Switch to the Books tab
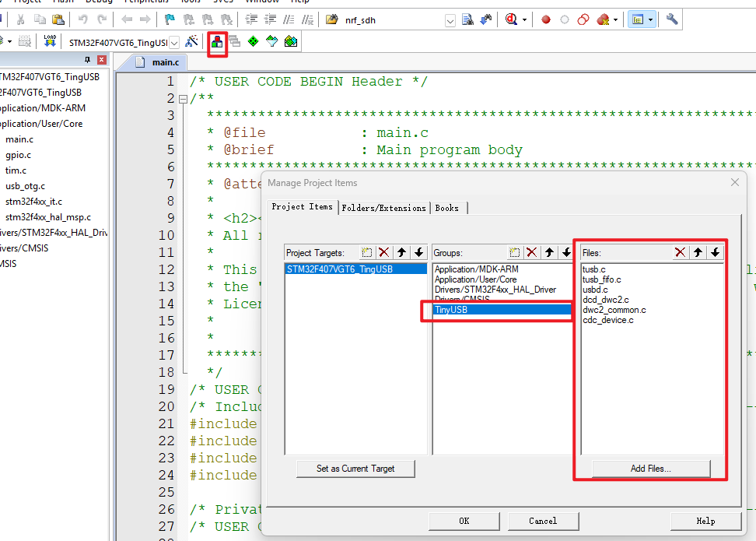The height and width of the screenshot is (541, 756). point(447,208)
